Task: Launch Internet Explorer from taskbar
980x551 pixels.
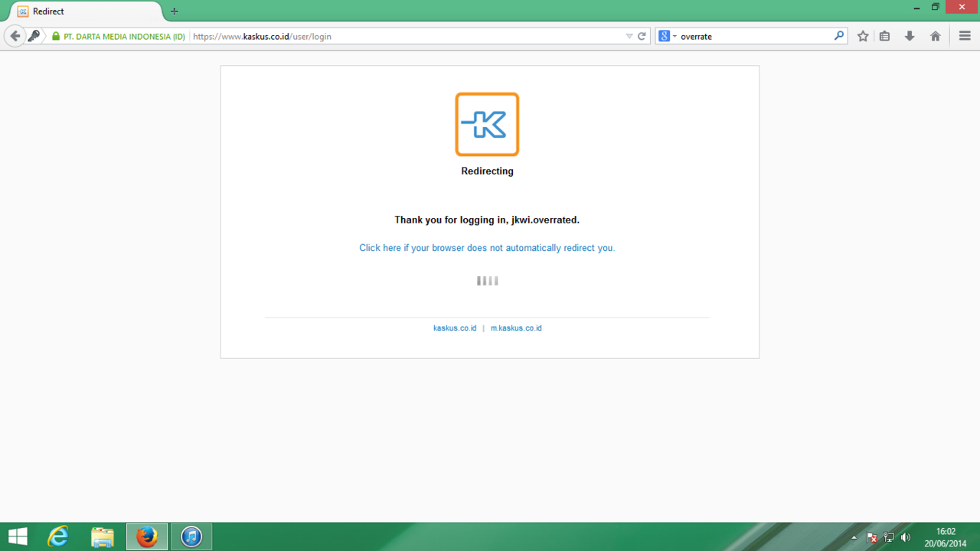Action: (58, 536)
